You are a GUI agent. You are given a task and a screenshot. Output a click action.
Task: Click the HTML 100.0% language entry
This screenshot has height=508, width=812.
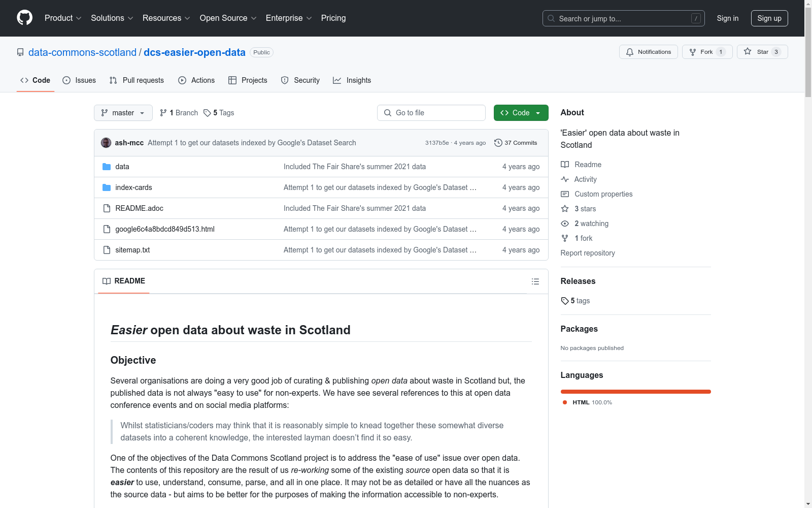[x=587, y=402]
